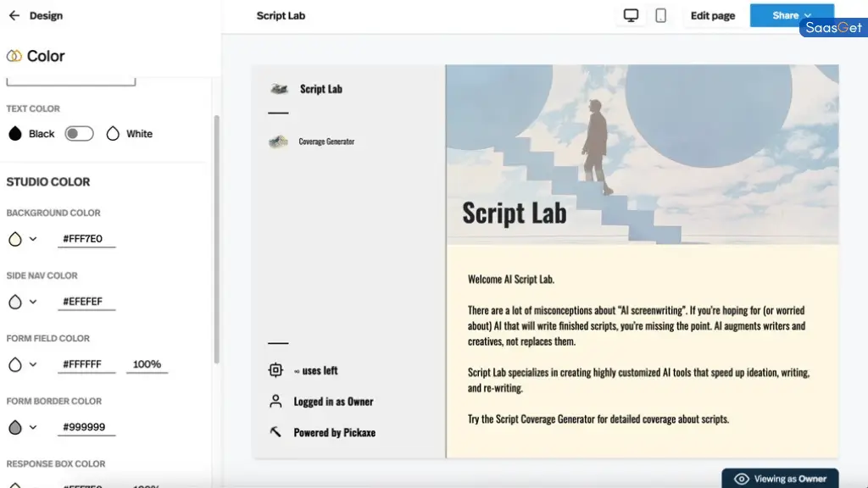Click the white droplet icon
Viewport: 868px width, 488px height.
click(113, 133)
